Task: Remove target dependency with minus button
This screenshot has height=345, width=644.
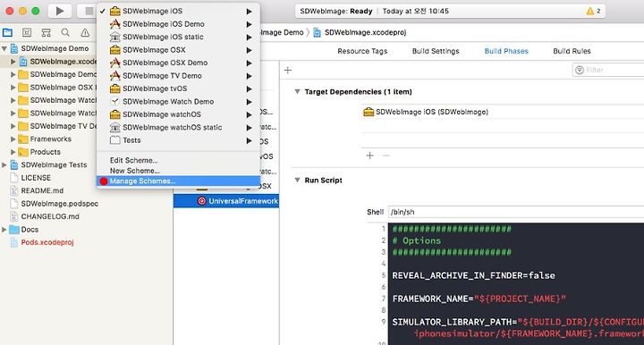Action: click(x=386, y=156)
